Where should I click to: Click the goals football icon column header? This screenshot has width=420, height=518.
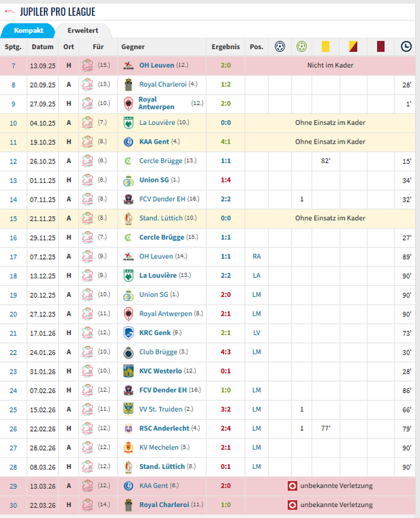pos(280,46)
